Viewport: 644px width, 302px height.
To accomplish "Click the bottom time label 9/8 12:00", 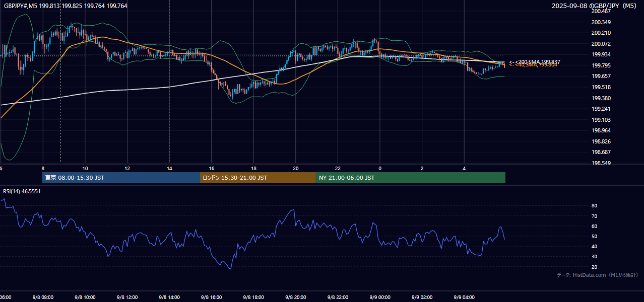I will click(x=127, y=297).
